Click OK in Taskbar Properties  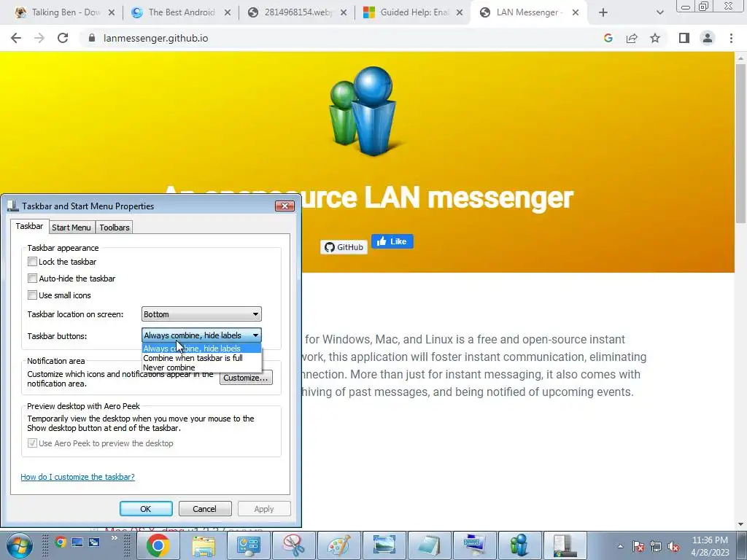tap(146, 508)
